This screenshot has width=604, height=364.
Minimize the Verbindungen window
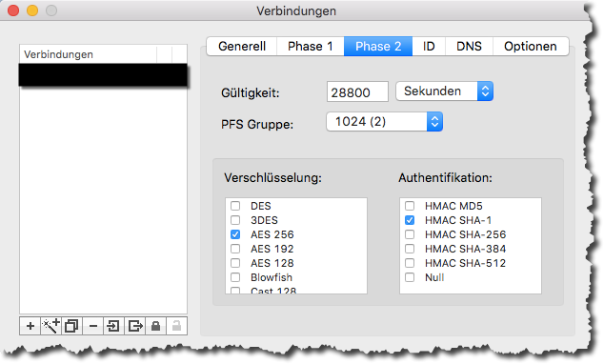tap(32, 10)
